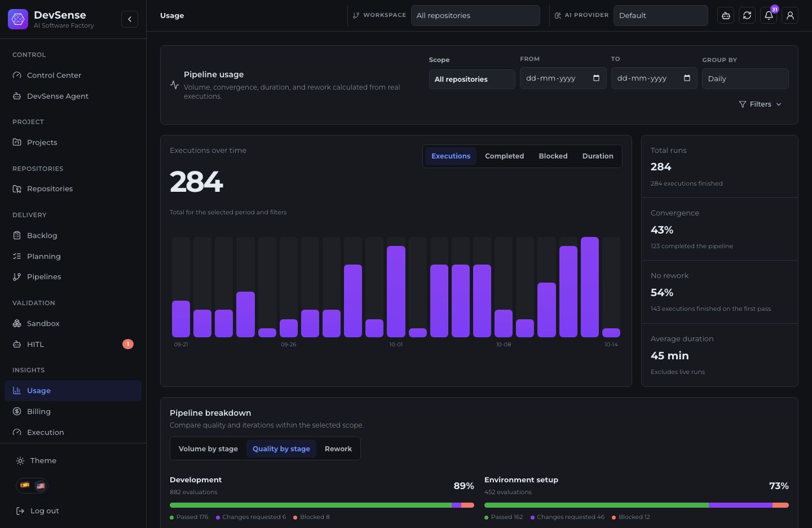Click the DevSense logo icon
This screenshot has height=528, width=812.
point(18,19)
